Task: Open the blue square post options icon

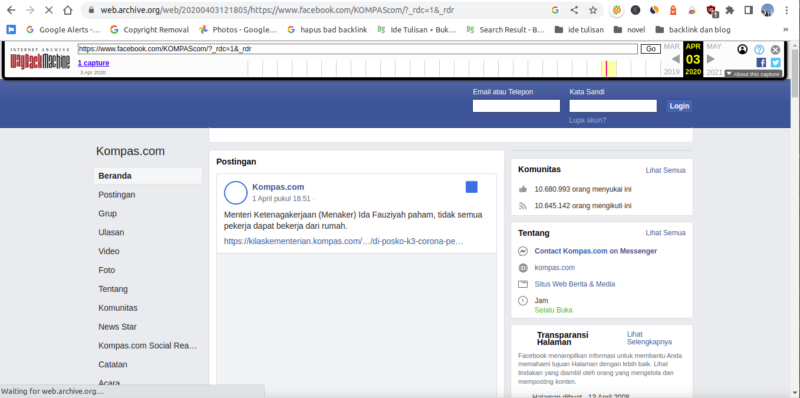Action: (471, 187)
